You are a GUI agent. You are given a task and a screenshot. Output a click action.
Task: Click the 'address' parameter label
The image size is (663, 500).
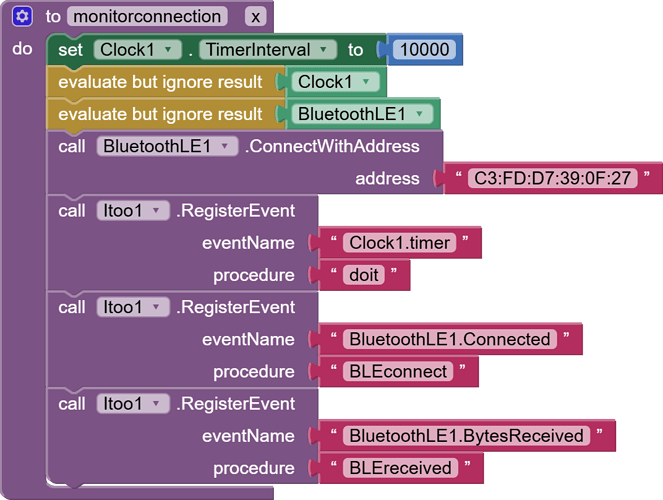pos(387,178)
